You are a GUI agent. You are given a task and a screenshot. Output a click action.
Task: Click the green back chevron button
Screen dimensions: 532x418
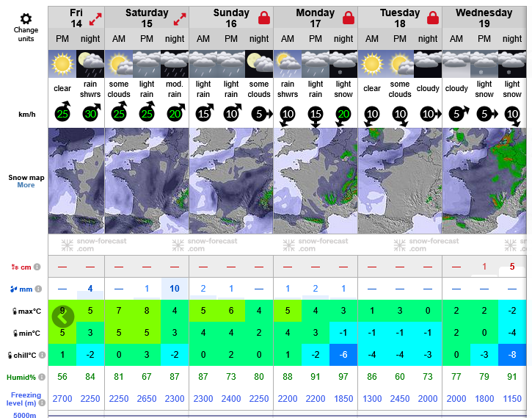coord(63,317)
